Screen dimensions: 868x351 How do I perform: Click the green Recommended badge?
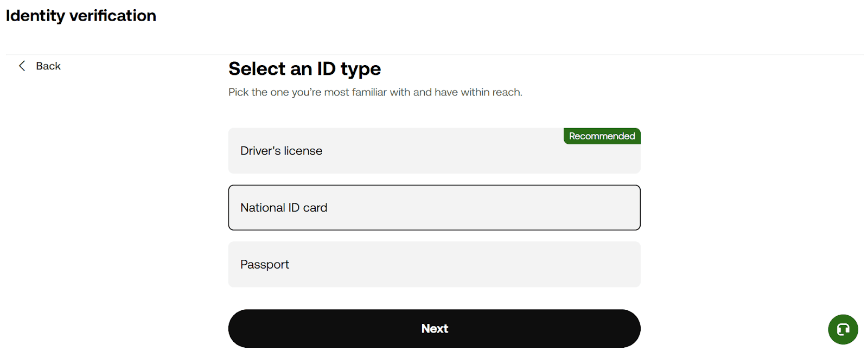[x=602, y=136]
